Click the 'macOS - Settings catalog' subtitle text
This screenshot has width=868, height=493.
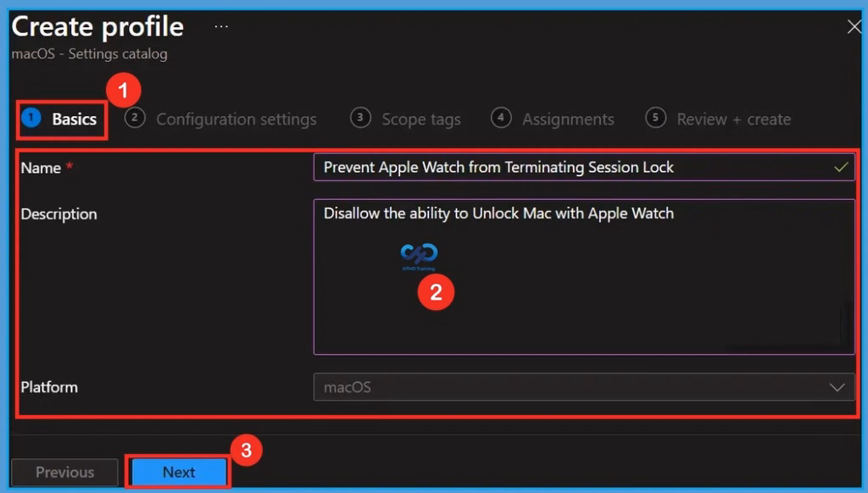point(89,54)
